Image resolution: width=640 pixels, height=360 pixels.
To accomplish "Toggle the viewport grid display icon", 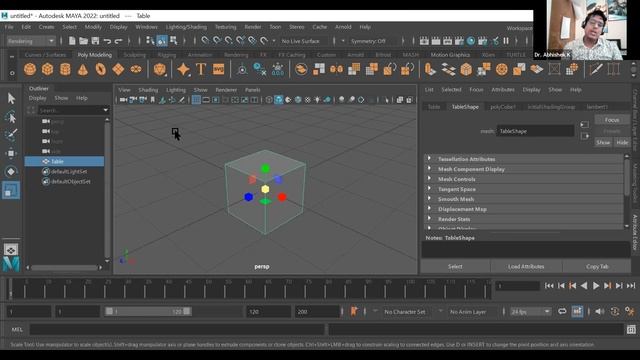I will point(196,100).
